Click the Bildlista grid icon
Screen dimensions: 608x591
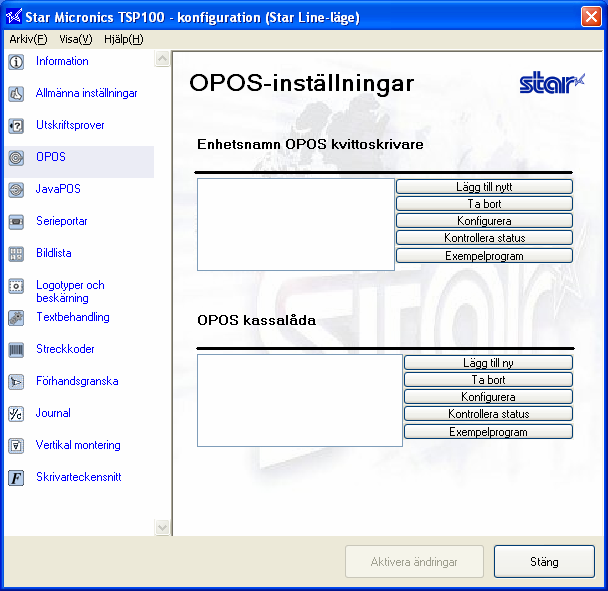coord(16,254)
